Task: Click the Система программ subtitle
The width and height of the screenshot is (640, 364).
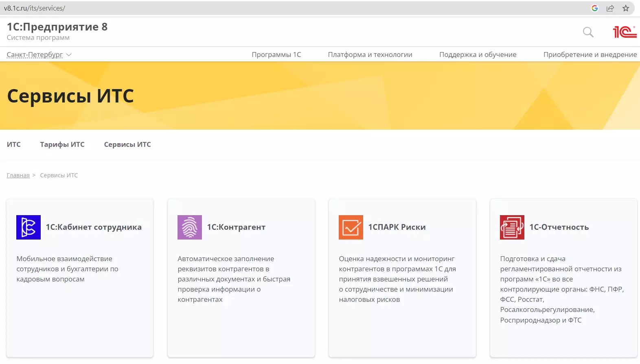Action: point(38,38)
